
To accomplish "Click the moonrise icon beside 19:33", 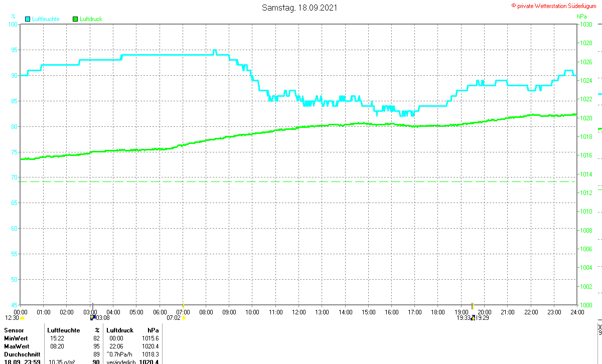I will [473, 317].
